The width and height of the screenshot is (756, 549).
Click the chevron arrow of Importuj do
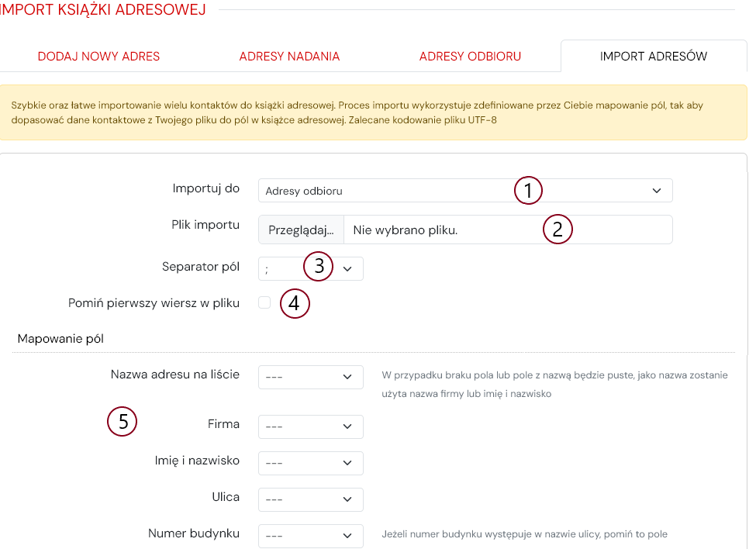657,191
